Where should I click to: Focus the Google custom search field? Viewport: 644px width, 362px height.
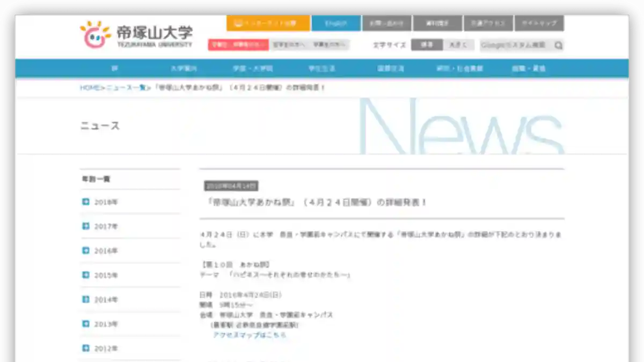(515, 45)
